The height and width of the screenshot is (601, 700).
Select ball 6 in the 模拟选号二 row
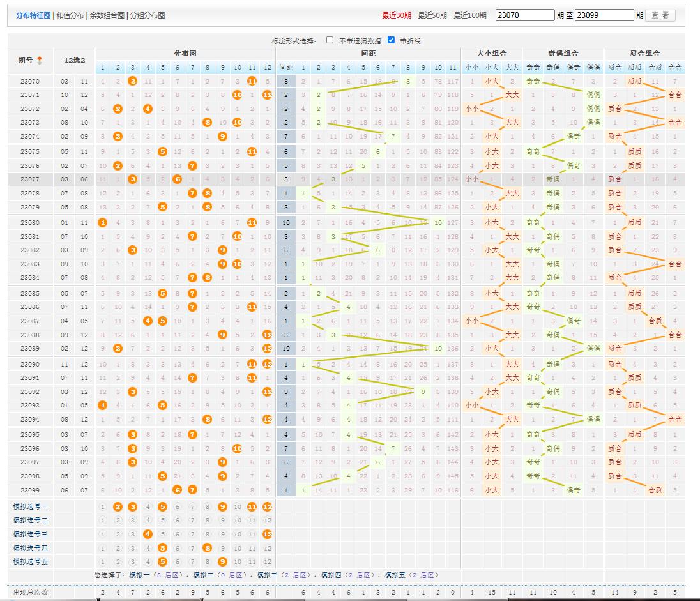[177, 520]
